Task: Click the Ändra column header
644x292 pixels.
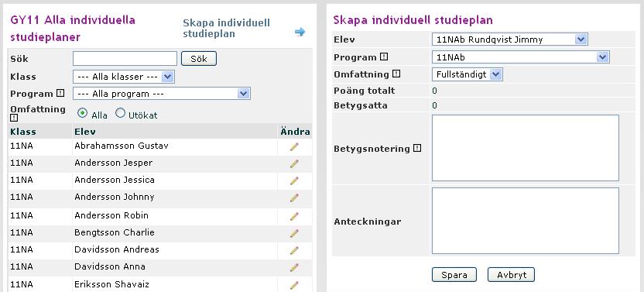Action: point(296,132)
